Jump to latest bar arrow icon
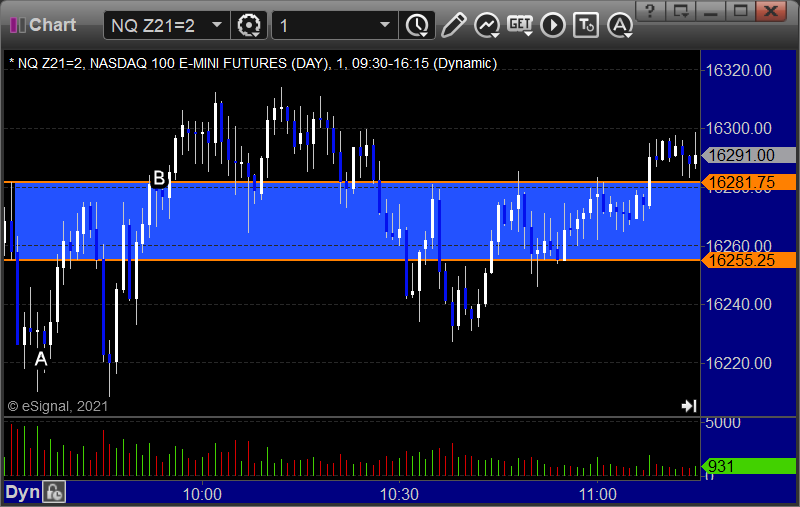 point(689,406)
